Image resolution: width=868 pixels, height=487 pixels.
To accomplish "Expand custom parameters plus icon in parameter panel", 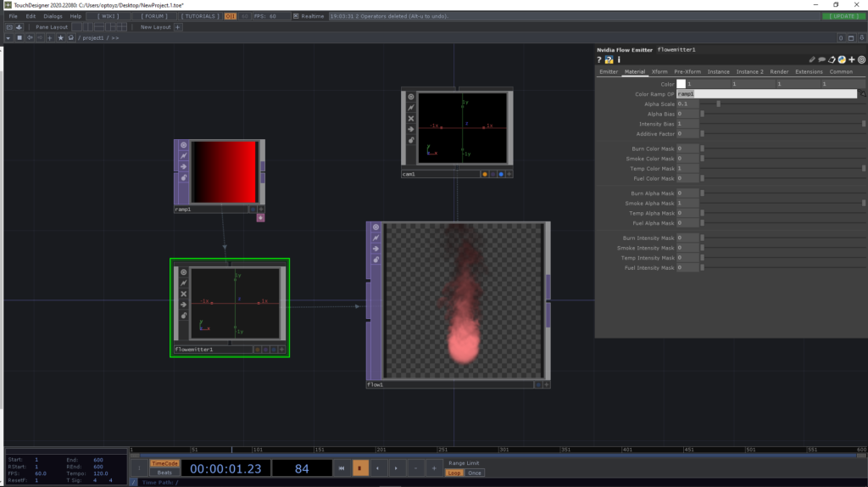I will (x=852, y=60).
